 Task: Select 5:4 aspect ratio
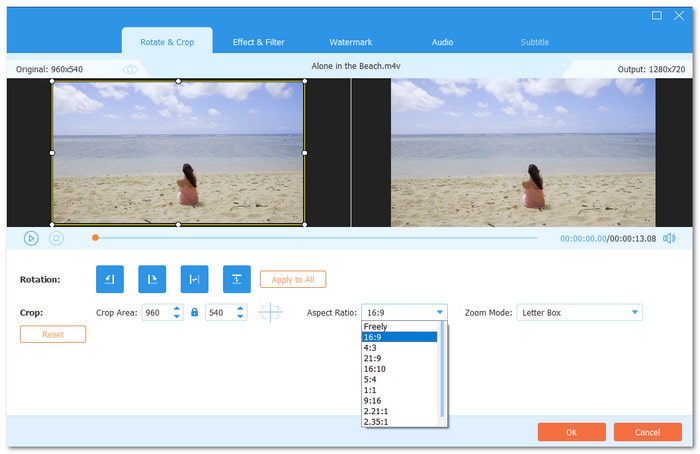[399, 379]
